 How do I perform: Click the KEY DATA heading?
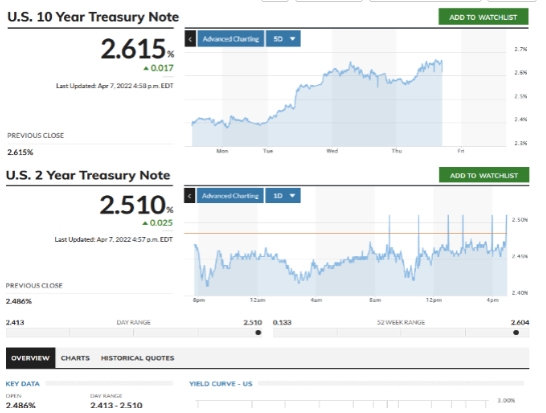point(23,384)
